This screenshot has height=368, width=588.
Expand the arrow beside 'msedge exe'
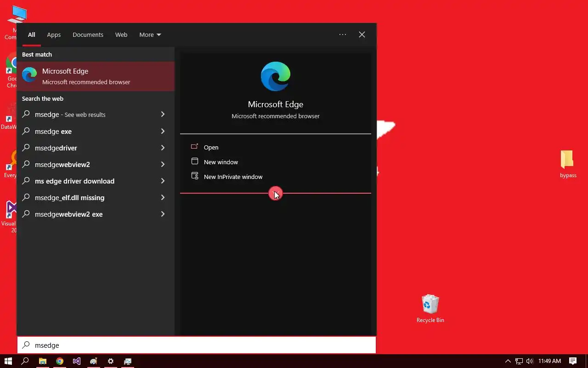pyautogui.click(x=163, y=131)
